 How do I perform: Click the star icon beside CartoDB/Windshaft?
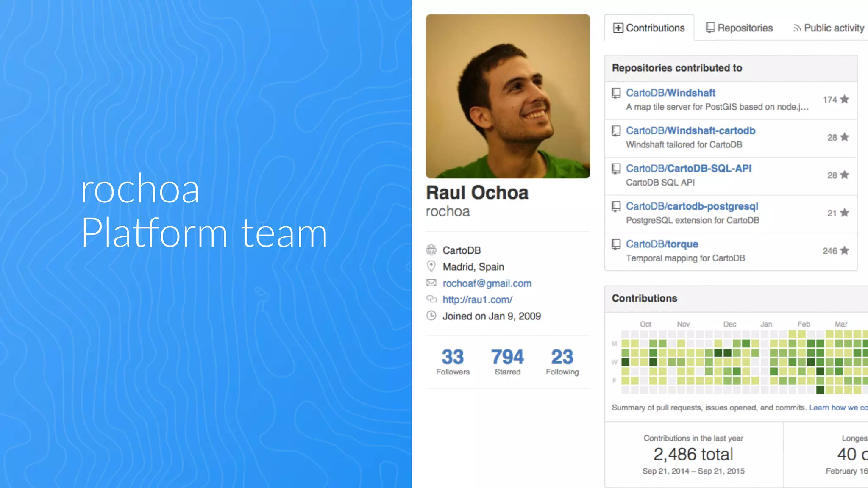[844, 99]
